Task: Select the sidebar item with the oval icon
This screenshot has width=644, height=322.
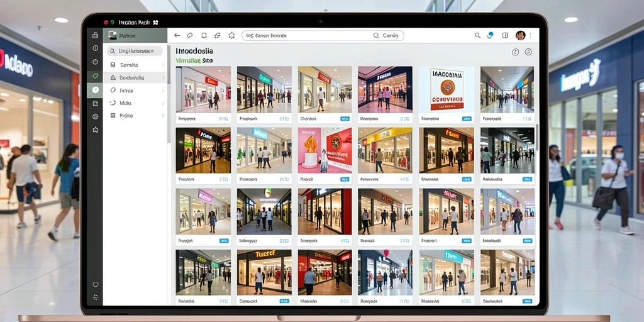Action: click(135, 91)
